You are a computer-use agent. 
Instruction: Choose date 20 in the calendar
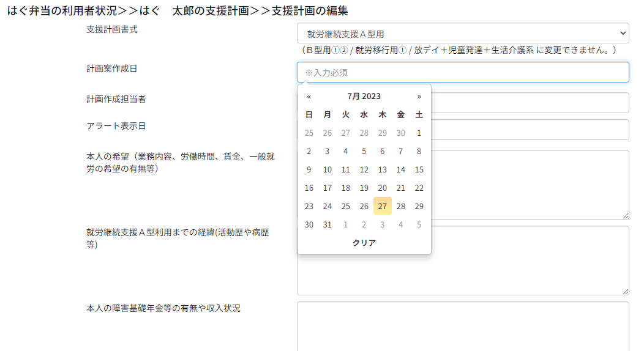point(383,188)
